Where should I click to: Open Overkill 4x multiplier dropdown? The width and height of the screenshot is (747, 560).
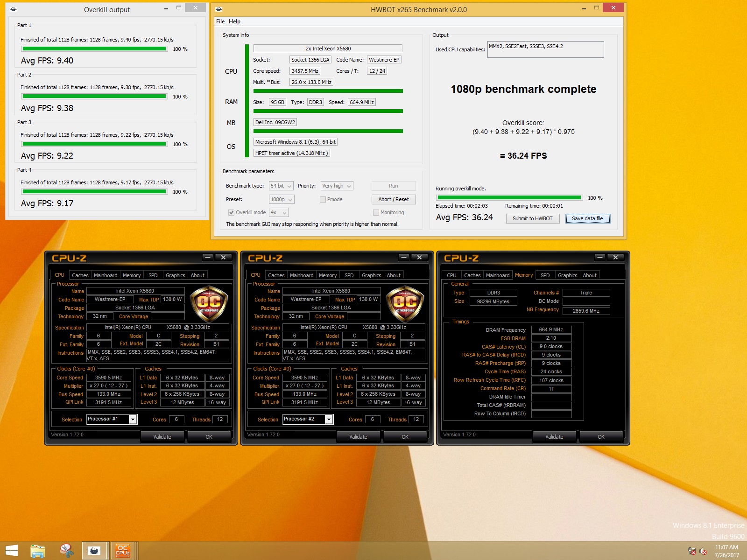(x=279, y=212)
